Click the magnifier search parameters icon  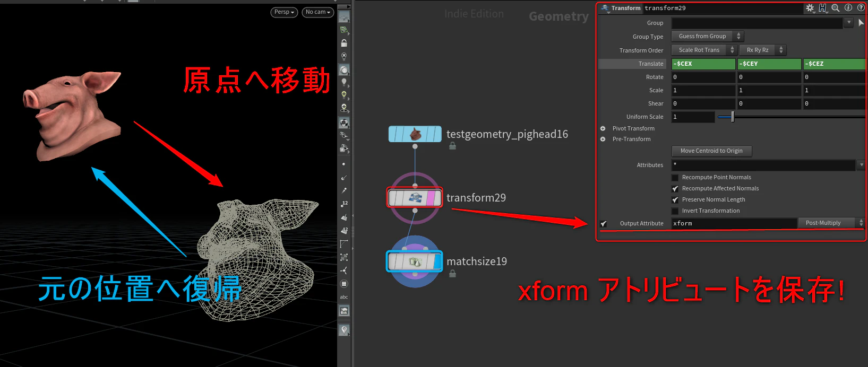pos(835,8)
